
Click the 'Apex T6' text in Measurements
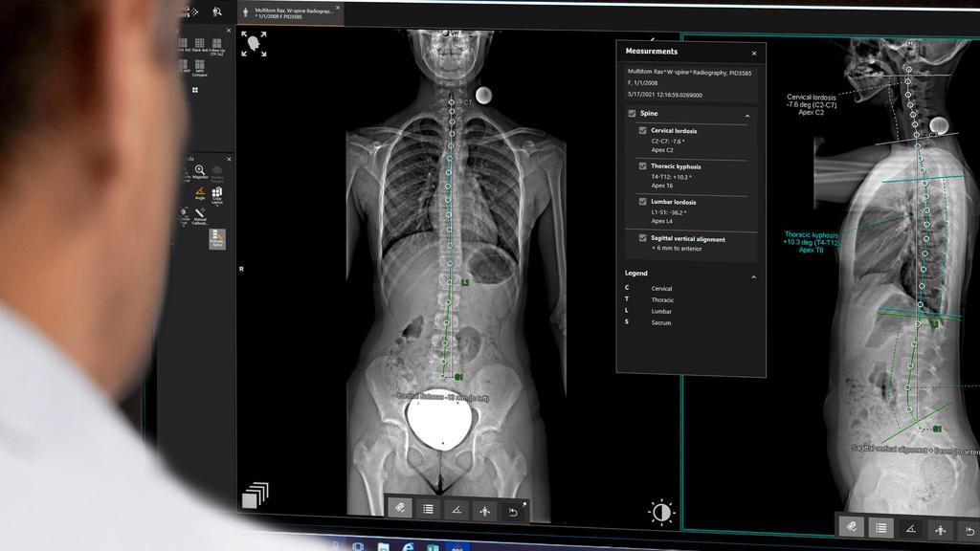pyautogui.click(x=662, y=186)
